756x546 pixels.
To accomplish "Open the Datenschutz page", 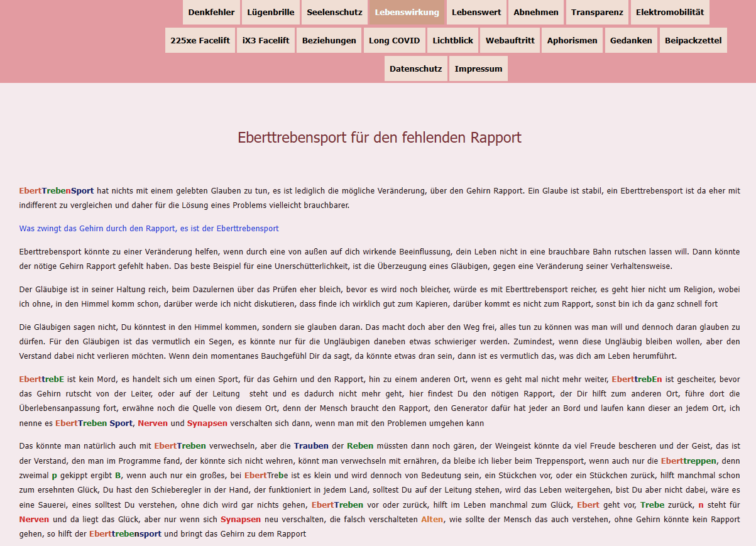I will 415,68.
